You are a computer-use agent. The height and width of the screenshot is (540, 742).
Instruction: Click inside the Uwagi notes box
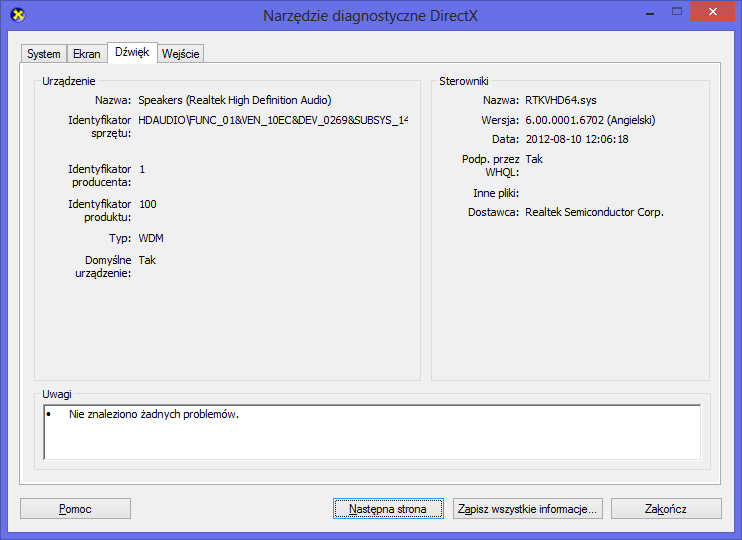tap(372, 432)
